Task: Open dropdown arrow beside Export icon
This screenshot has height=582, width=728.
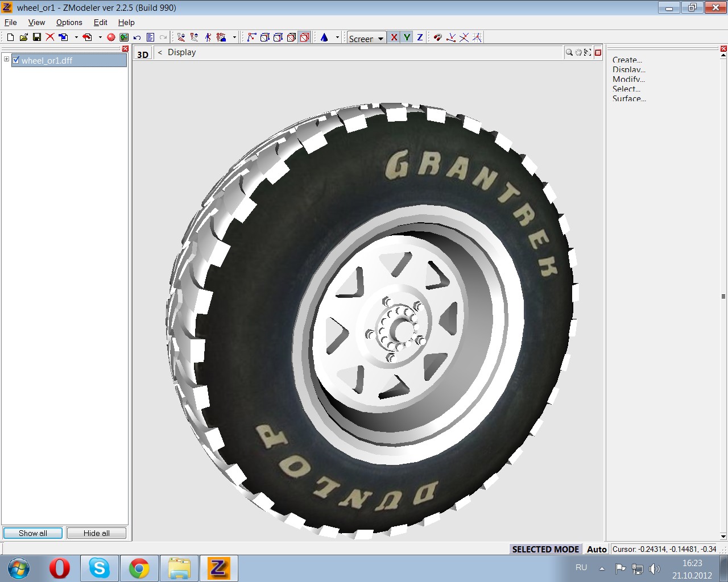Action: tap(100, 38)
